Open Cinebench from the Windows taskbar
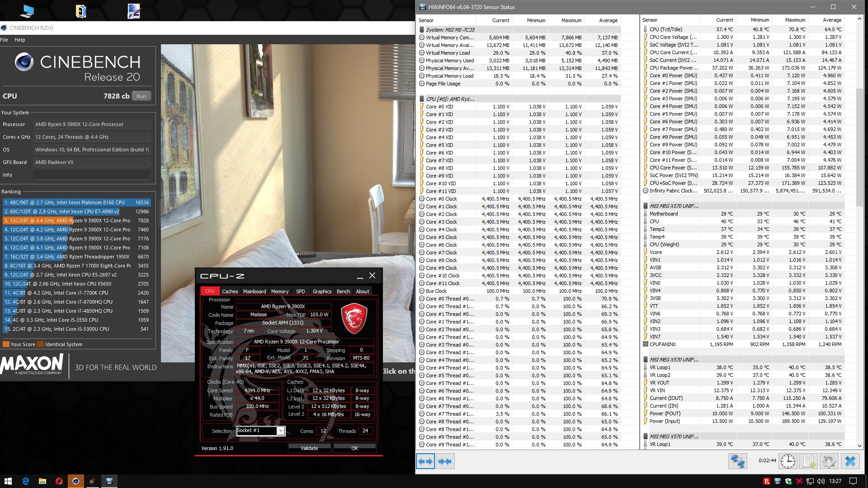 coord(75,481)
